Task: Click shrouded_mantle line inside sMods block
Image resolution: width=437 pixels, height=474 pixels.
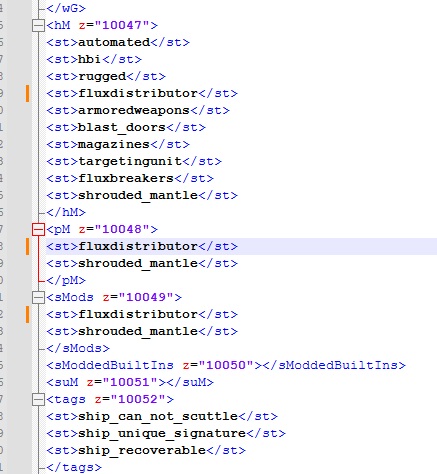Action: pos(142,331)
